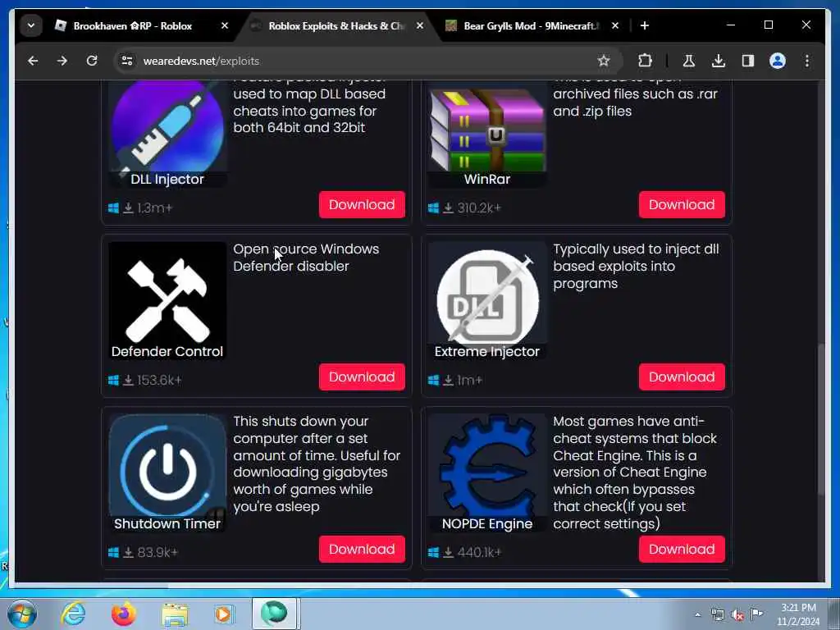This screenshot has height=630, width=840.
Task: Click the Windows icon on WinRar card
Action: pos(433,208)
